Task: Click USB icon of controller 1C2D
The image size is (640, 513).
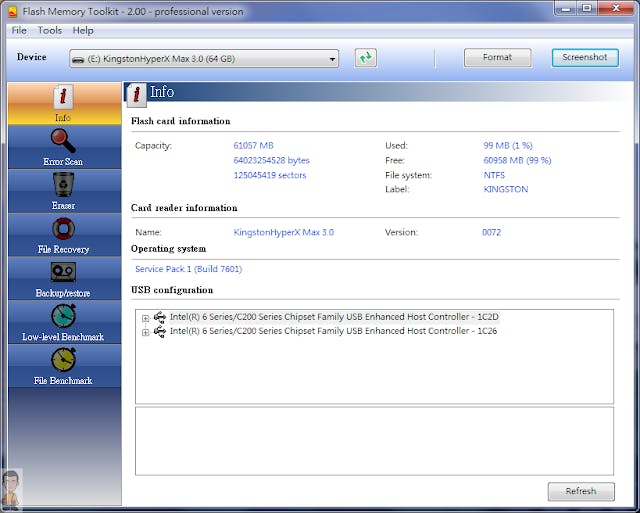Action: tap(160, 317)
